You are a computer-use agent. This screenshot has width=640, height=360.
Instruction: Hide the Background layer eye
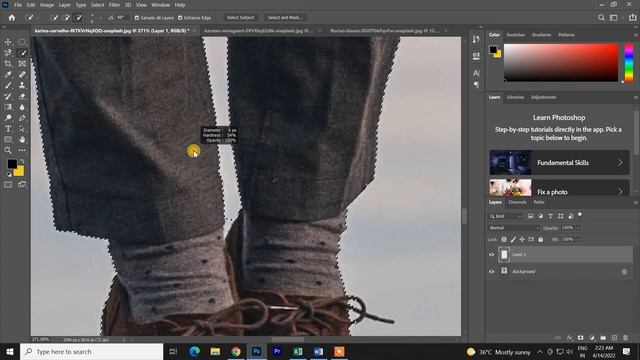coord(491,271)
